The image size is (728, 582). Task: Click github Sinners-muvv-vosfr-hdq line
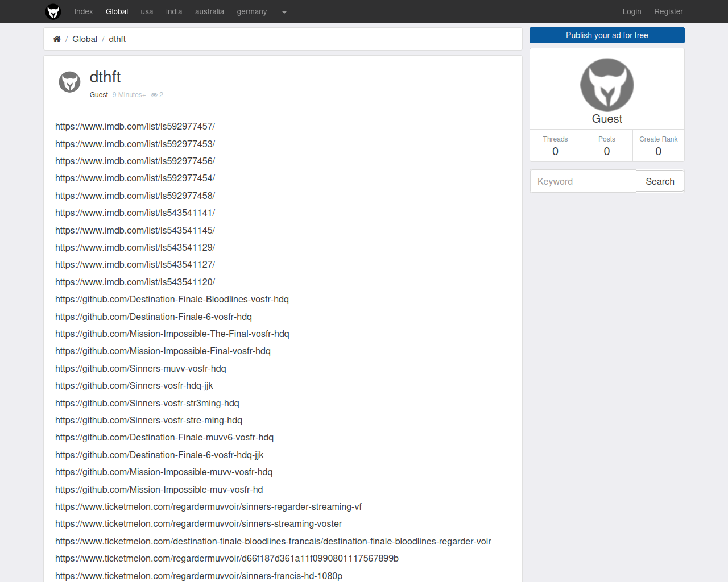(x=140, y=368)
